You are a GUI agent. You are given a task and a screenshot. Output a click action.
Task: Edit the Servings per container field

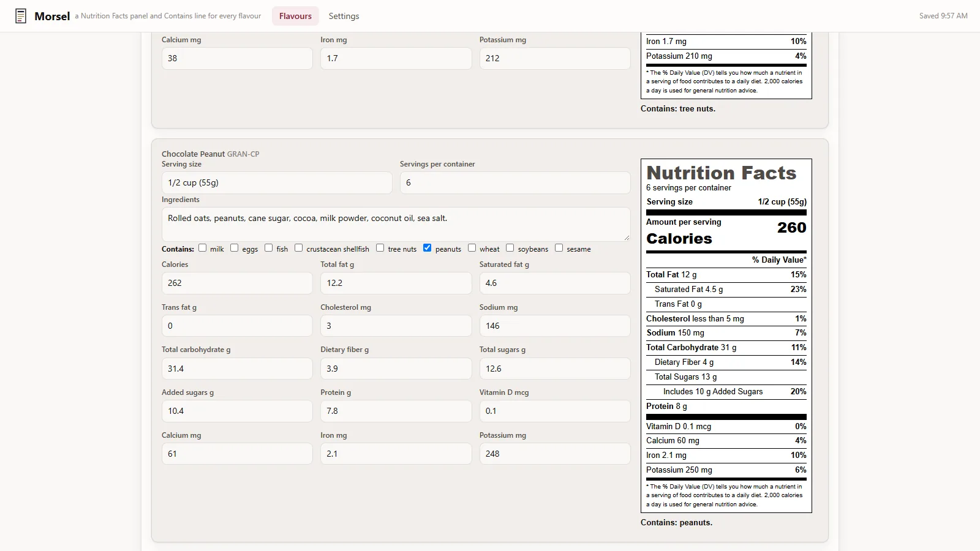tap(515, 182)
